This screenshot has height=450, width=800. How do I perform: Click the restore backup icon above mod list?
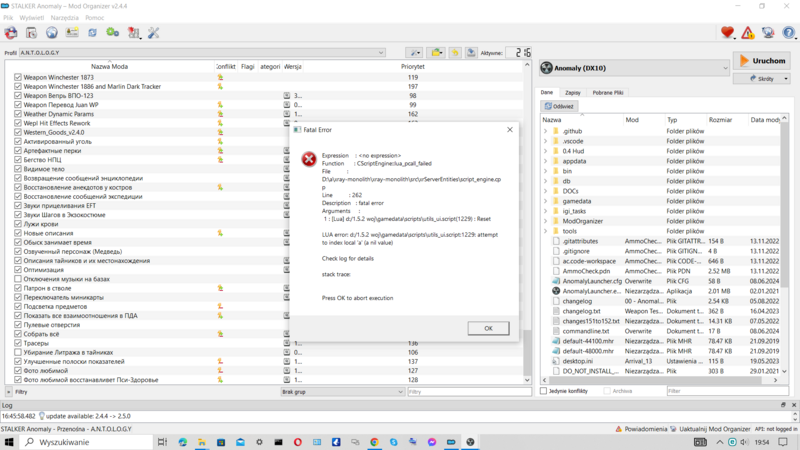pyautogui.click(x=455, y=53)
